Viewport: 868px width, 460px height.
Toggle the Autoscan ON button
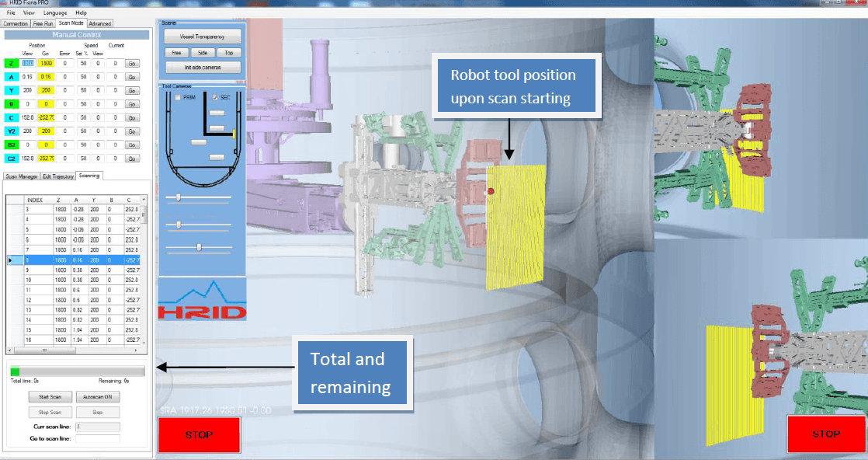point(97,396)
